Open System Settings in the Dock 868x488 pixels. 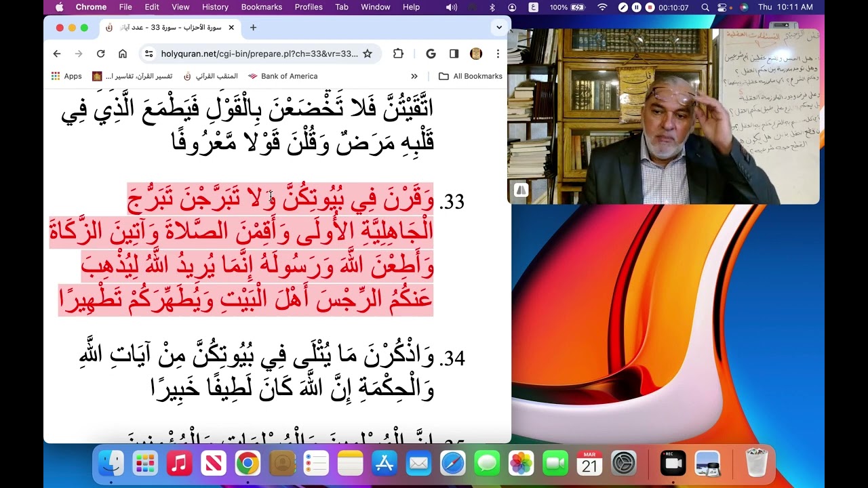pos(624,464)
